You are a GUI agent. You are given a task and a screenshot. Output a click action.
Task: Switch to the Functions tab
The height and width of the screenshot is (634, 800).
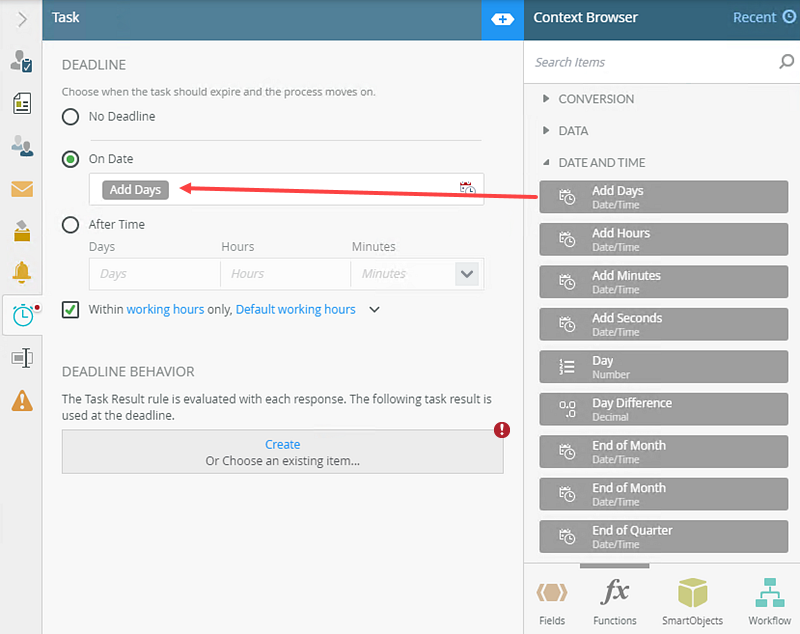tap(614, 601)
